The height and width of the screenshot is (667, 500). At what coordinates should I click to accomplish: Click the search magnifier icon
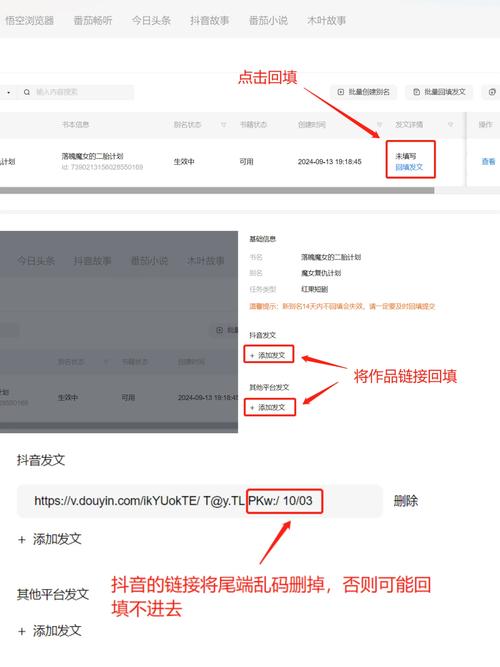(x=27, y=92)
